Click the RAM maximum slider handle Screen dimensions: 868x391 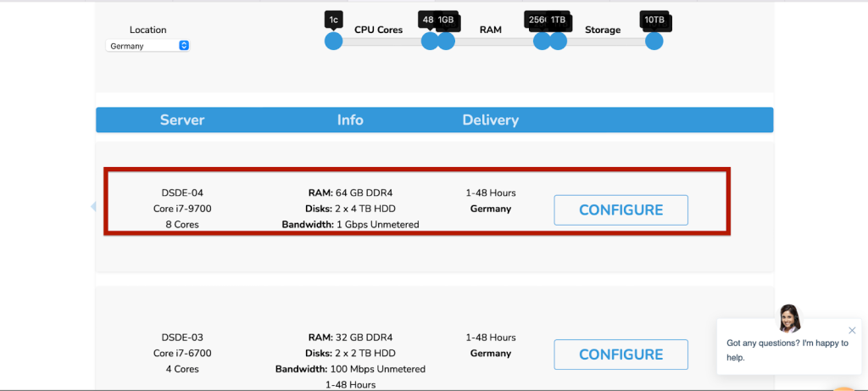point(542,41)
